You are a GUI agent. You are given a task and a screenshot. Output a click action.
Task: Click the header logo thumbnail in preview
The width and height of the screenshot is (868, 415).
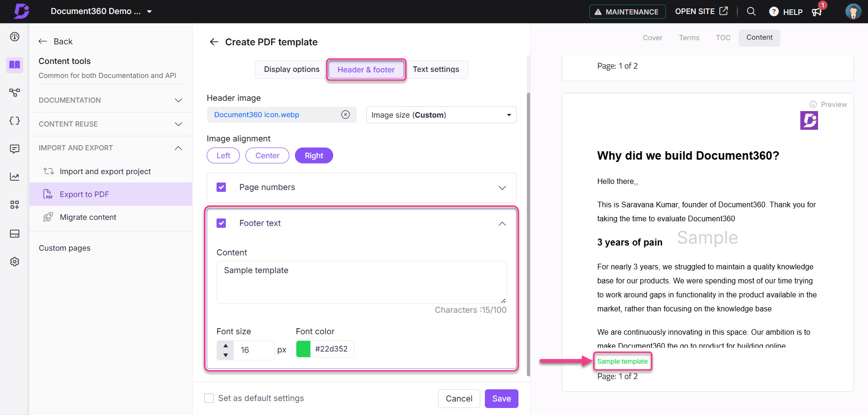pyautogui.click(x=809, y=120)
